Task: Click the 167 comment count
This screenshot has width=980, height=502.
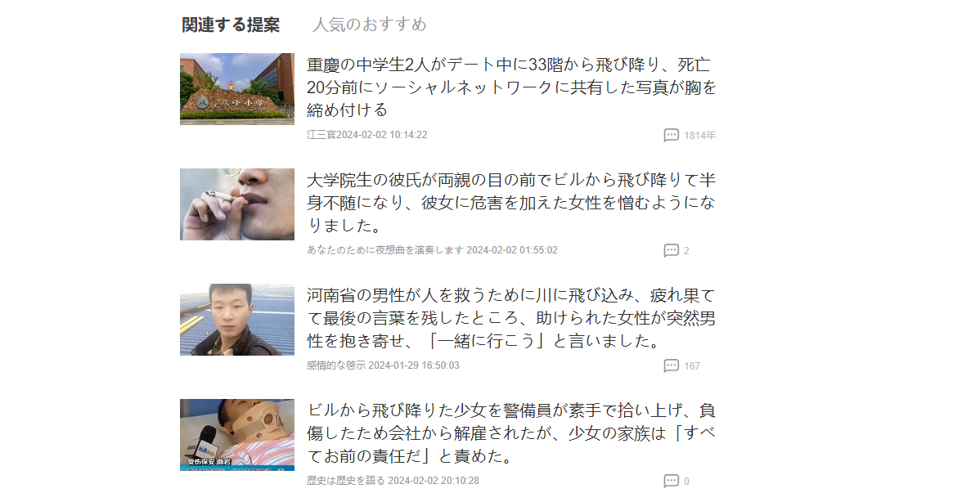Action: (x=692, y=366)
